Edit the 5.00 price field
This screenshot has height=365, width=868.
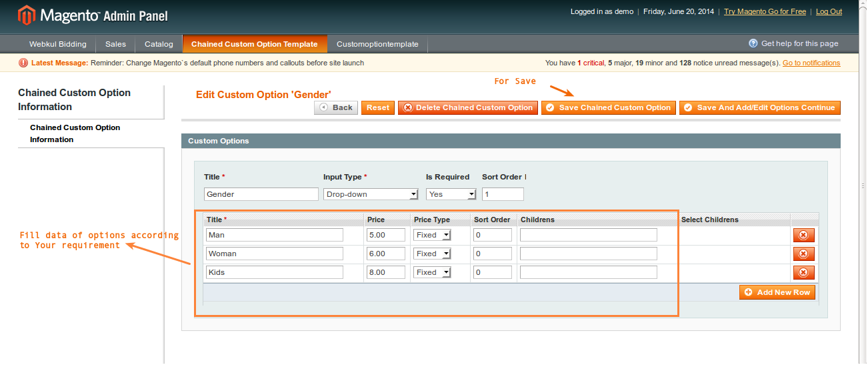[x=386, y=235]
